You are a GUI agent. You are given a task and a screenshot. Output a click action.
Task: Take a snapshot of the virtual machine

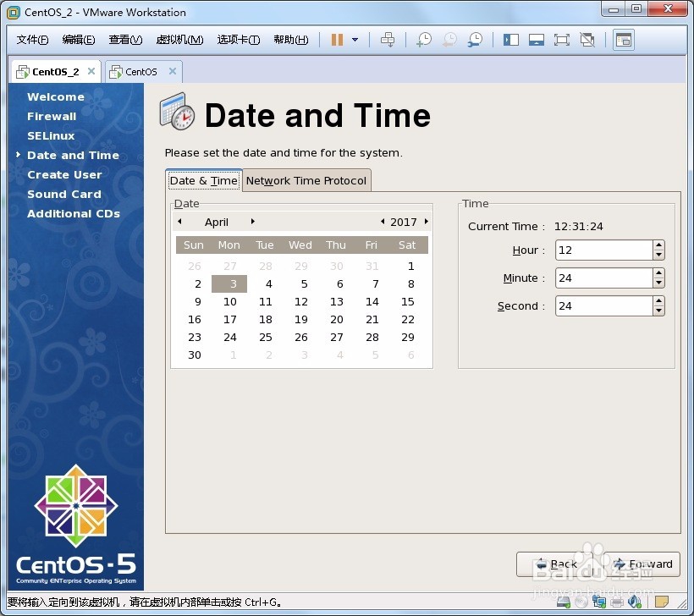424,40
